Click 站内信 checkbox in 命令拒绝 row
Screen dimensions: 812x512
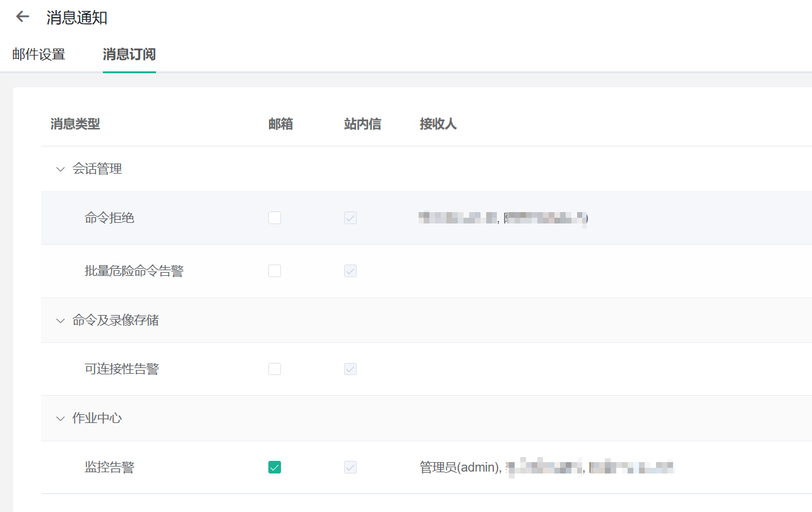click(x=350, y=218)
